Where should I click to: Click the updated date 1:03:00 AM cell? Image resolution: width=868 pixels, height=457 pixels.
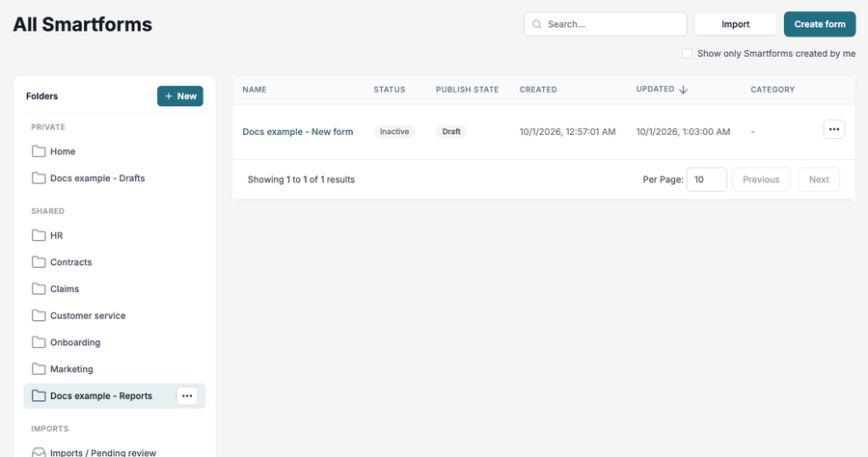tap(683, 132)
